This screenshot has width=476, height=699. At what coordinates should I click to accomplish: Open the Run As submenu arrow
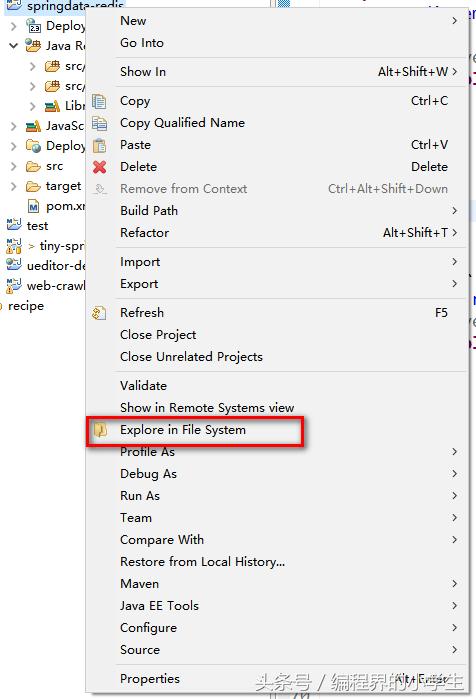(x=454, y=496)
